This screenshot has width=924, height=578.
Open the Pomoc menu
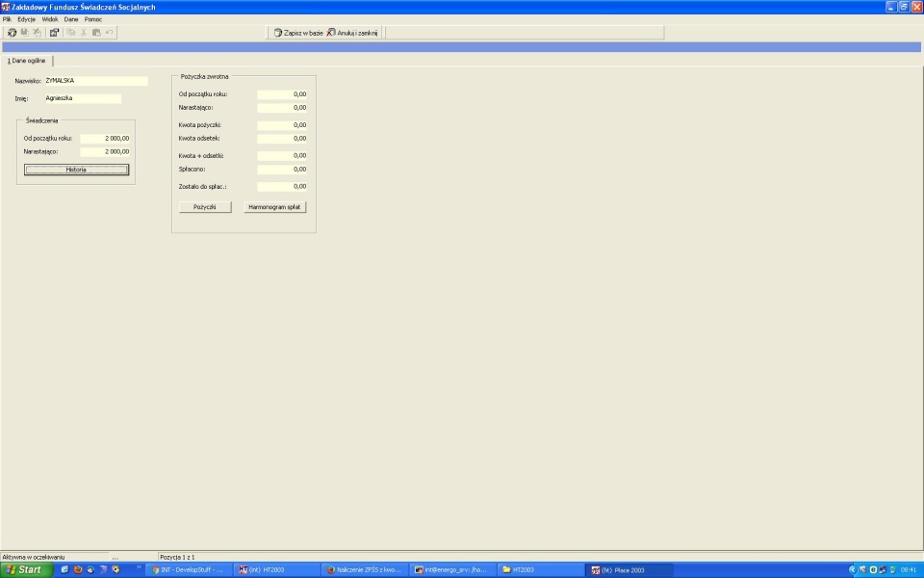[93, 19]
